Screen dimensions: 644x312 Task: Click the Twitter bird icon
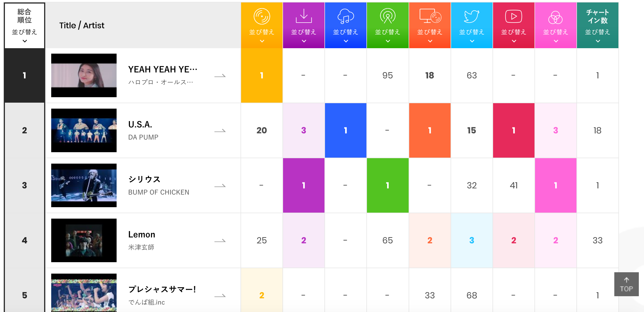point(472,16)
